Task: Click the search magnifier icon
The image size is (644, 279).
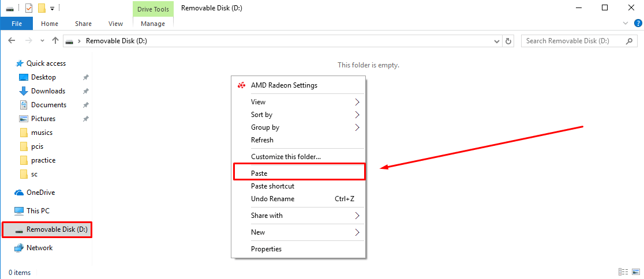Action: [630, 41]
